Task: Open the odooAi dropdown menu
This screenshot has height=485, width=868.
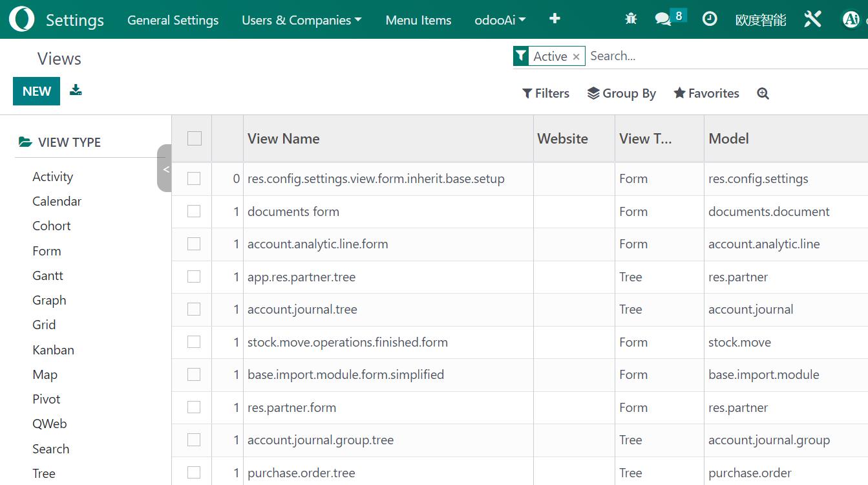Action: tap(500, 20)
